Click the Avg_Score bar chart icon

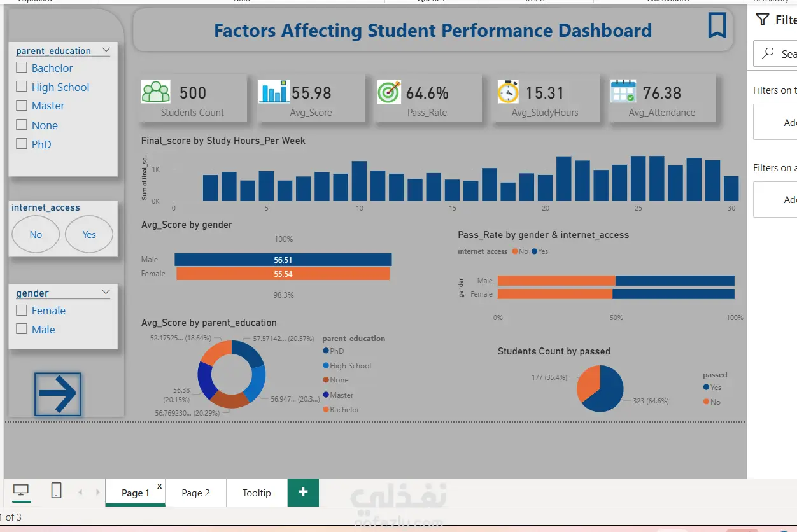274,92
